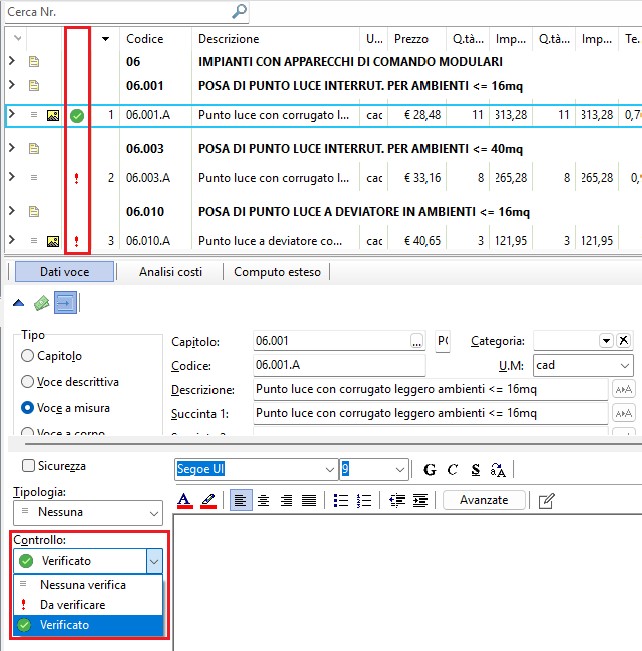642x651 pixels.
Task: Click the image icon in row 06.010.A
Action: tap(53, 241)
